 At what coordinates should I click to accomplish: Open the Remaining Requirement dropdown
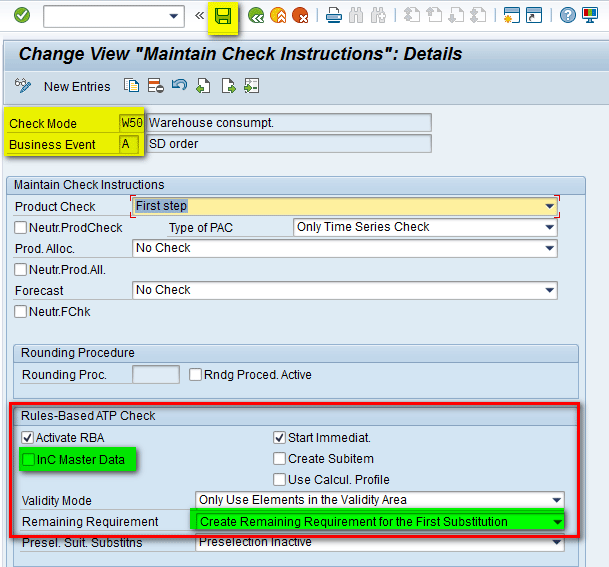pos(556,521)
